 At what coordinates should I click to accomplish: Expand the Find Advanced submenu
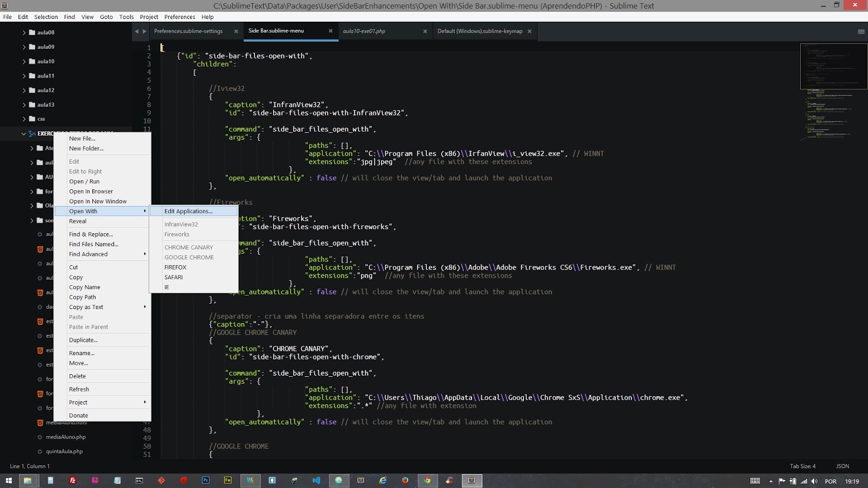(x=88, y=254)
